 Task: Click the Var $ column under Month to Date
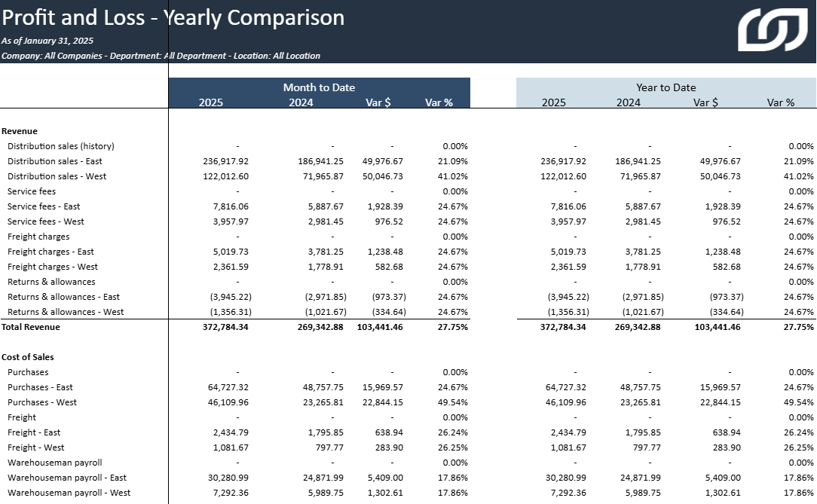pyautogui.click(x=378, y=102)
